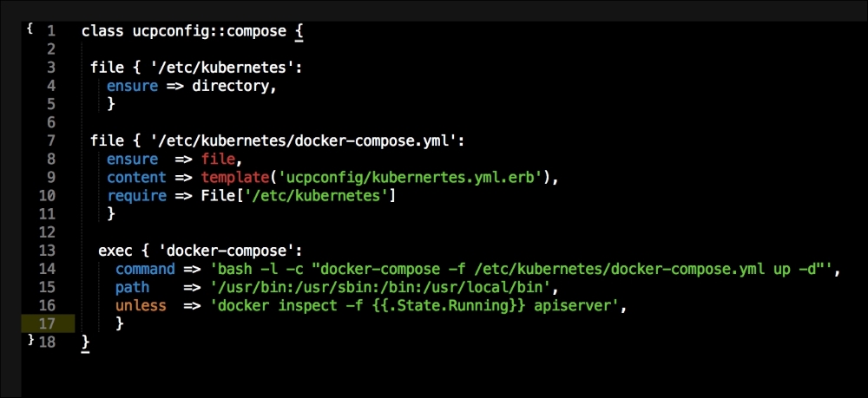Click the 'path' attribute on line 15
The height and width of the screenshot is (398, 868).
point(132,287)
